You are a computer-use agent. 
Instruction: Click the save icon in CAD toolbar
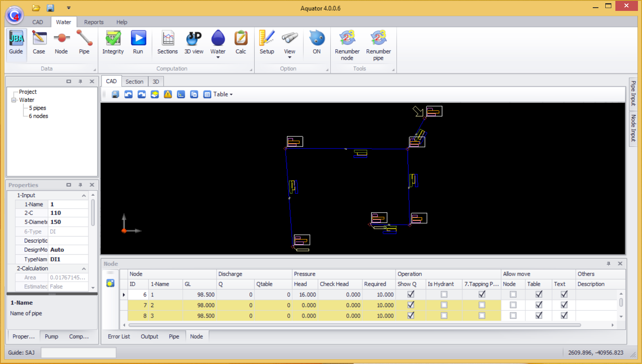pyautogui.click(x=115, y=94)
